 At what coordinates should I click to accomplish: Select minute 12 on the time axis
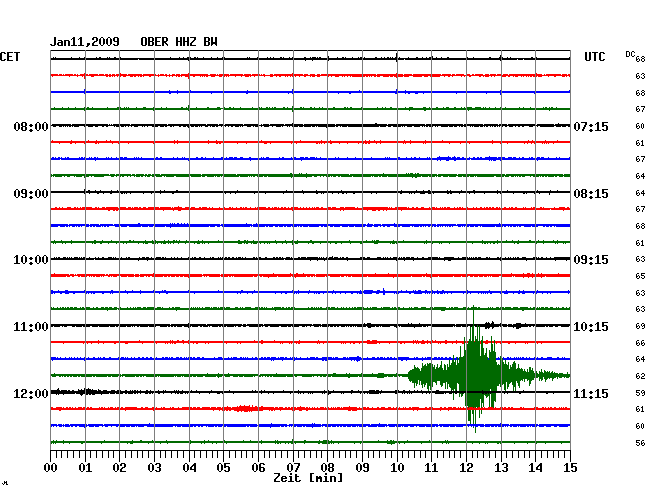[x=466, y=467]
